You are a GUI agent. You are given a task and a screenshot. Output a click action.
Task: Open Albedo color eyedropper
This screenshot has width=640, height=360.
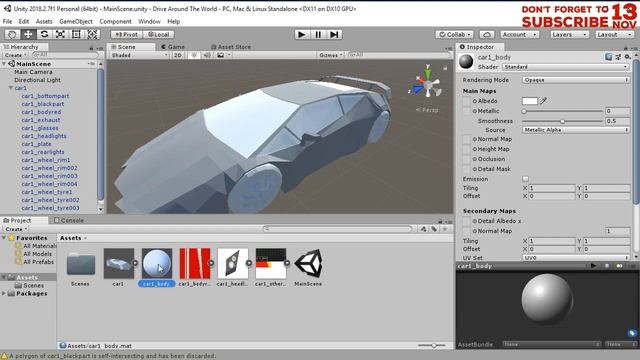[x=543, y=101]
